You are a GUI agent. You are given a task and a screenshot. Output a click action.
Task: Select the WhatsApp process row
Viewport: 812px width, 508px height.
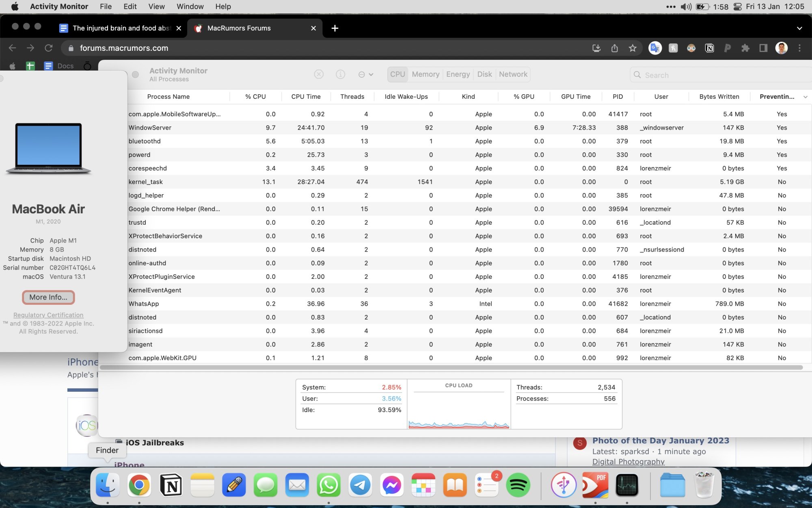point(469,304)
